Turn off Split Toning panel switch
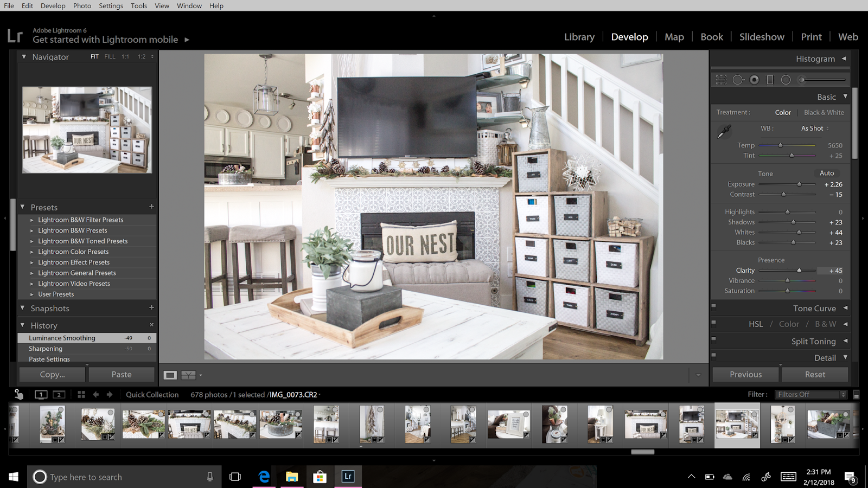868x488 pixels. point(714,339)
